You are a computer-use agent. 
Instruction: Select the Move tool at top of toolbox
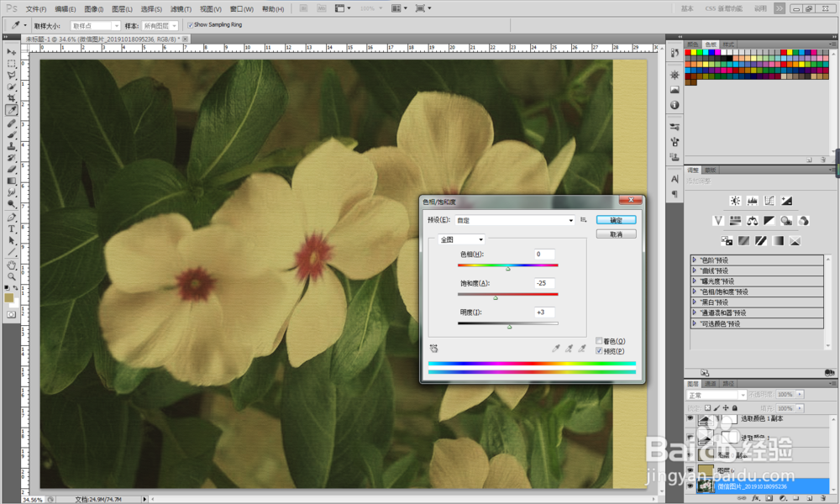12,51
